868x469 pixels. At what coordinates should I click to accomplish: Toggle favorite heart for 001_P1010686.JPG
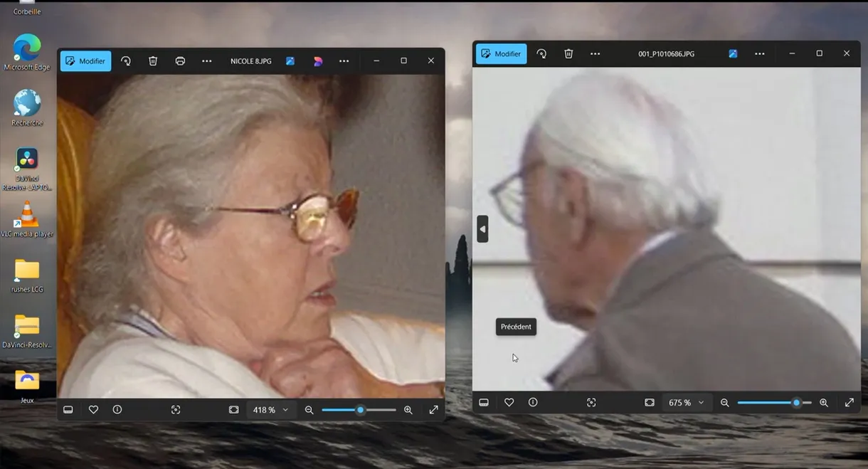(509, 403)
